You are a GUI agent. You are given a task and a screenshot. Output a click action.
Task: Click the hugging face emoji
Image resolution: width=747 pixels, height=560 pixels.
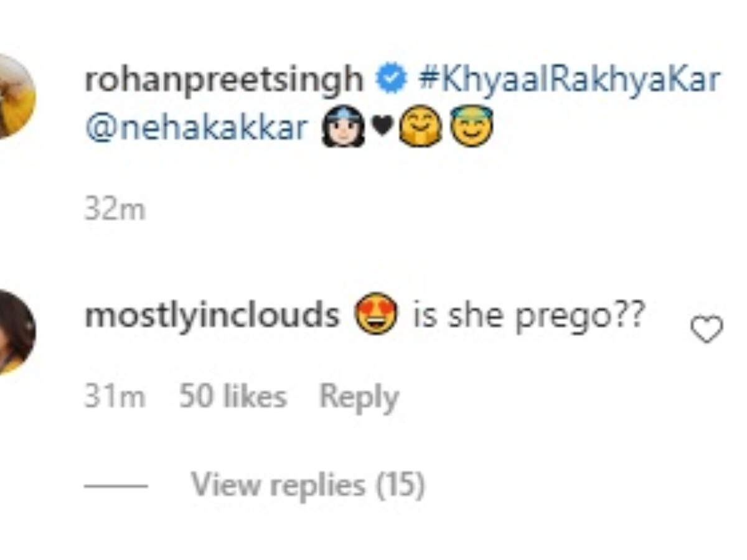(420, 128)
